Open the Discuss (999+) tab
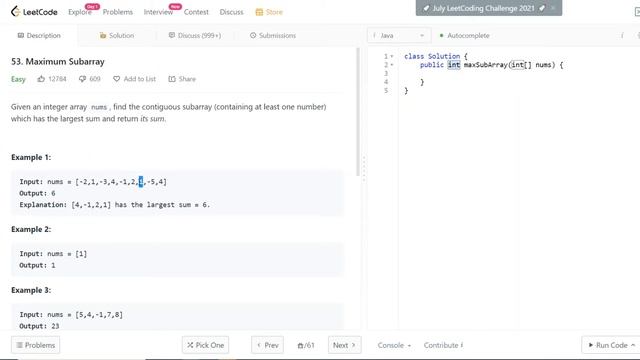This screenshot has height=360, width=640. pos(195,36)
